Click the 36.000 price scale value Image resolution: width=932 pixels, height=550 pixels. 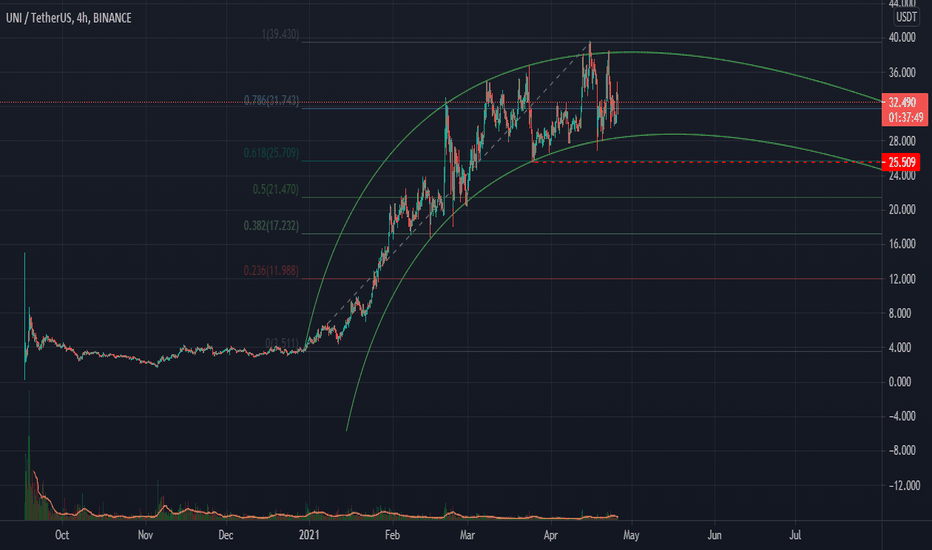902,73
